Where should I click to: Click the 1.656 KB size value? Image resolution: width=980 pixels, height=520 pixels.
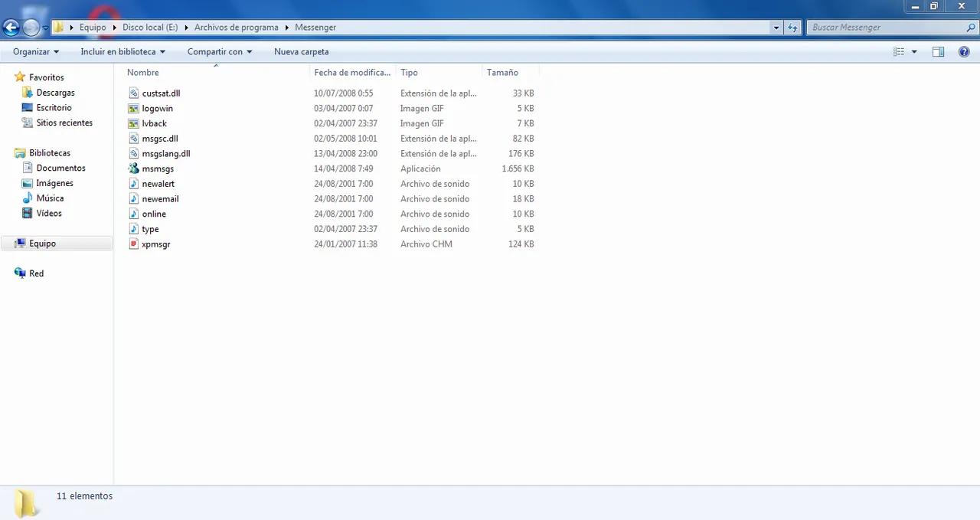point(518,168)
